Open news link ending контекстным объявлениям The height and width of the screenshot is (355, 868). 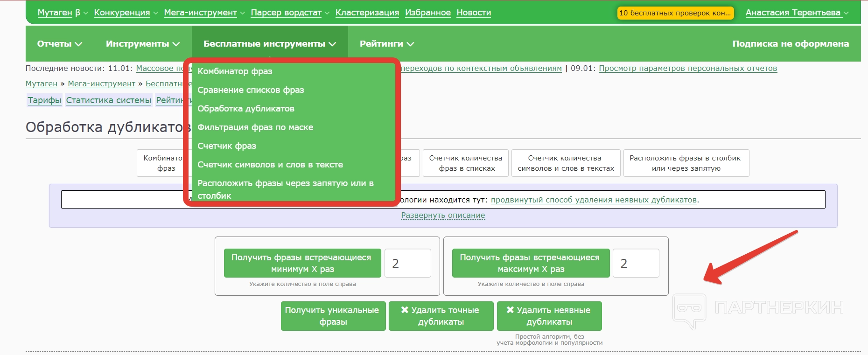point(481,69)
